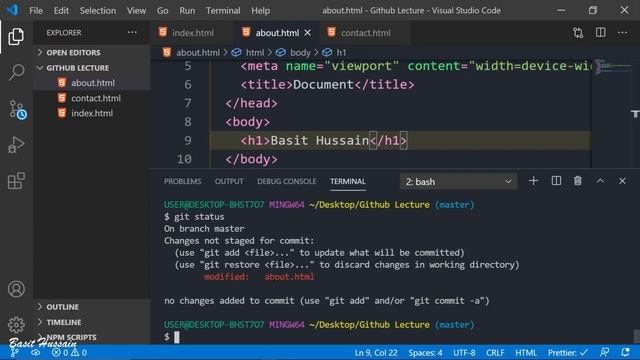The width and height of the screenshot is (640, 360).
Task: Close the about.html editor tab
Action: click(x=308, y=33)
